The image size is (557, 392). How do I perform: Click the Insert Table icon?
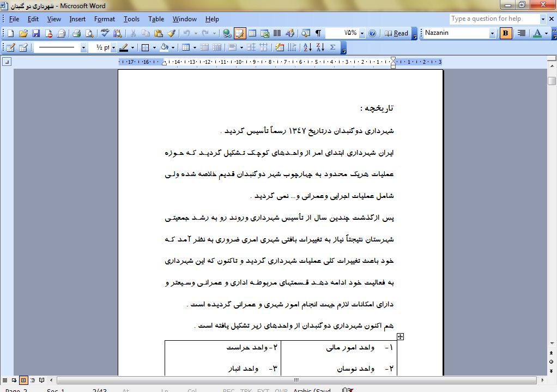(x=252, y=33)
